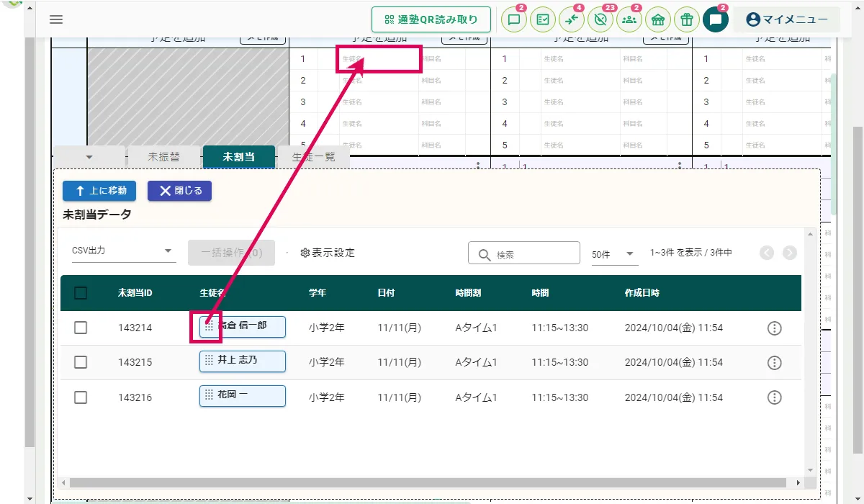Open the outlined speech bubble notifications icon
This screenshot has height=504, width=864.
(514, 20)
